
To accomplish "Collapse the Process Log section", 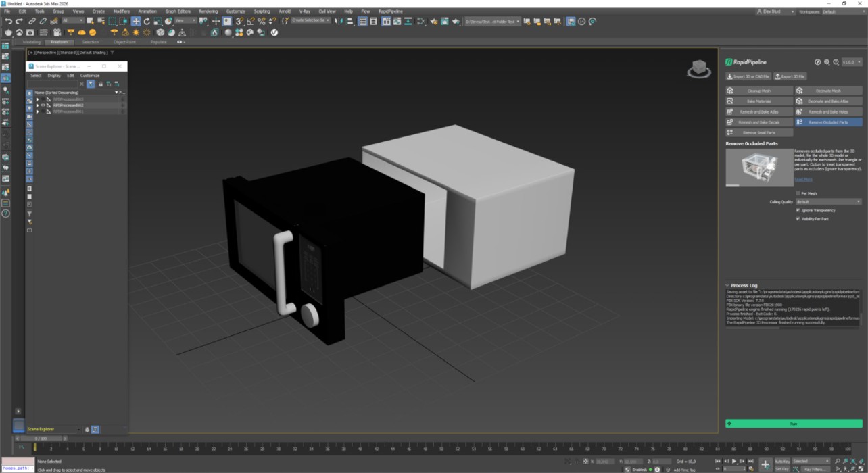I will 728,286.
